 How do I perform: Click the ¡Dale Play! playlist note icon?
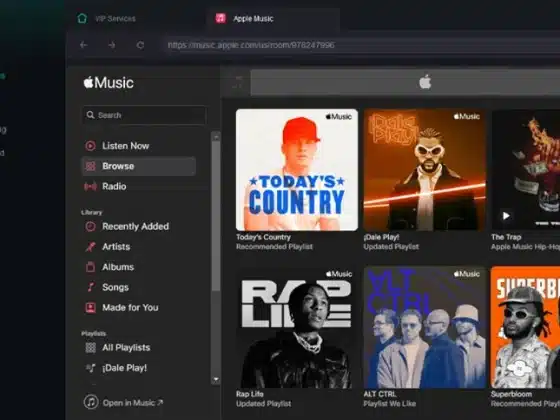pyautogui.click(x=91, y=368)
